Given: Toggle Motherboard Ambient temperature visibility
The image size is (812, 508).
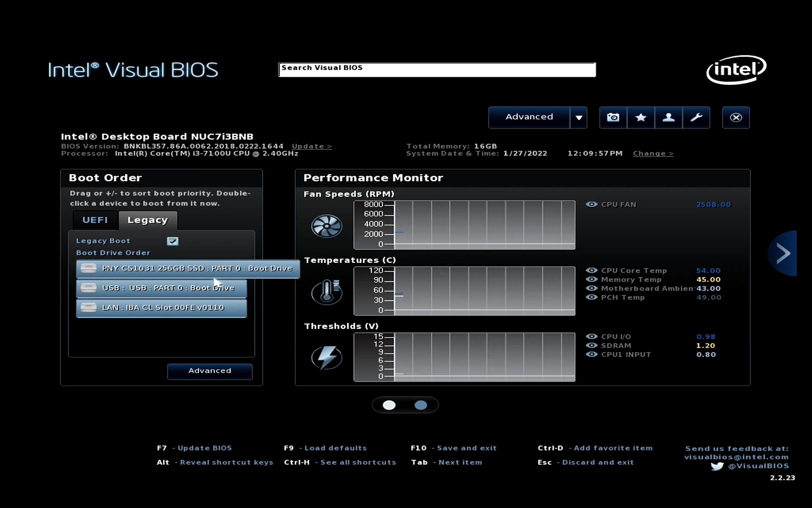Looking at the screenshot, I should click(x=591, y=288).
